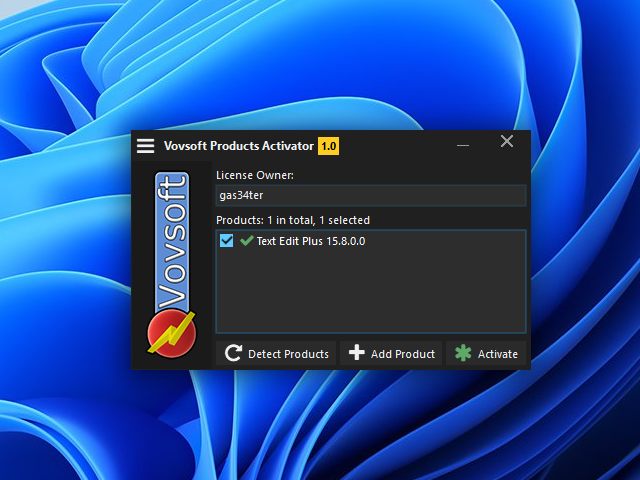Click the Vovsoft Products Activator title
Viewport: 640px width, 480px height.
[237, 146]
